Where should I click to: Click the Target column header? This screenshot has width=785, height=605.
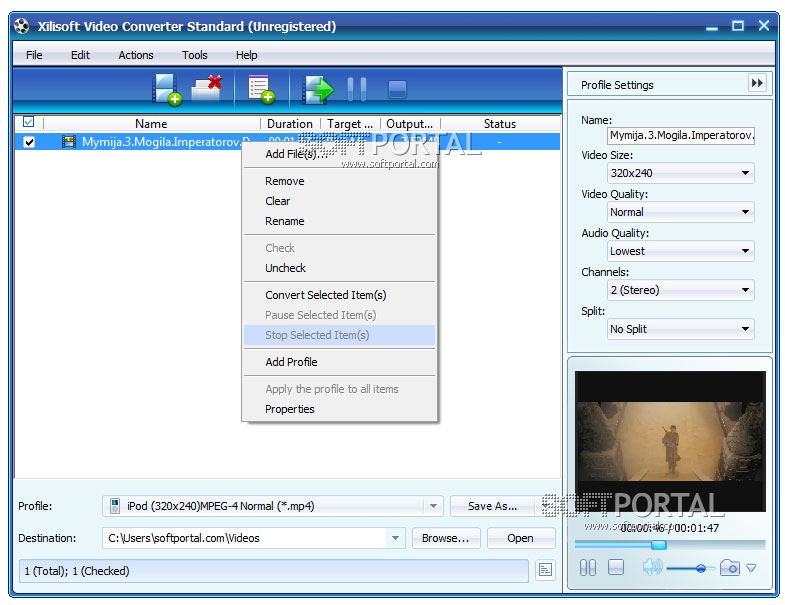click(x=350, y=124)
